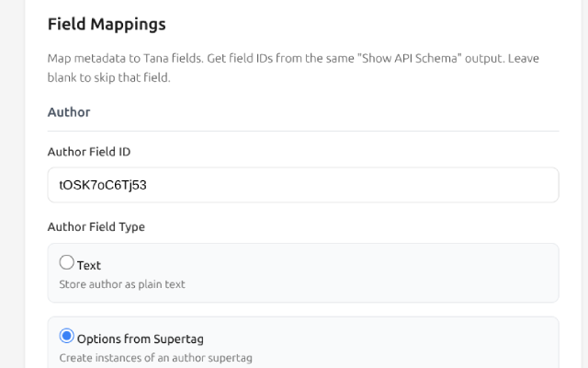
Task: Click "Store author as plain text" description
Action: point(122,284)
